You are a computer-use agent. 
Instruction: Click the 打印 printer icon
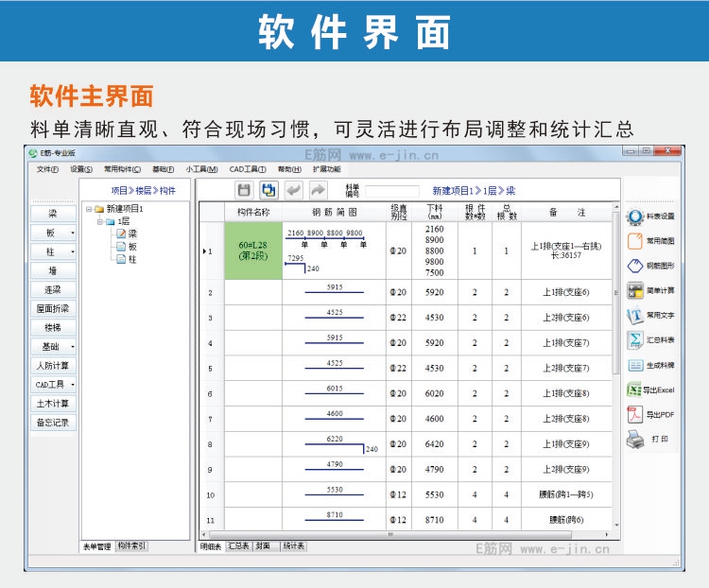pyautogui.click(x=635, y=439)
